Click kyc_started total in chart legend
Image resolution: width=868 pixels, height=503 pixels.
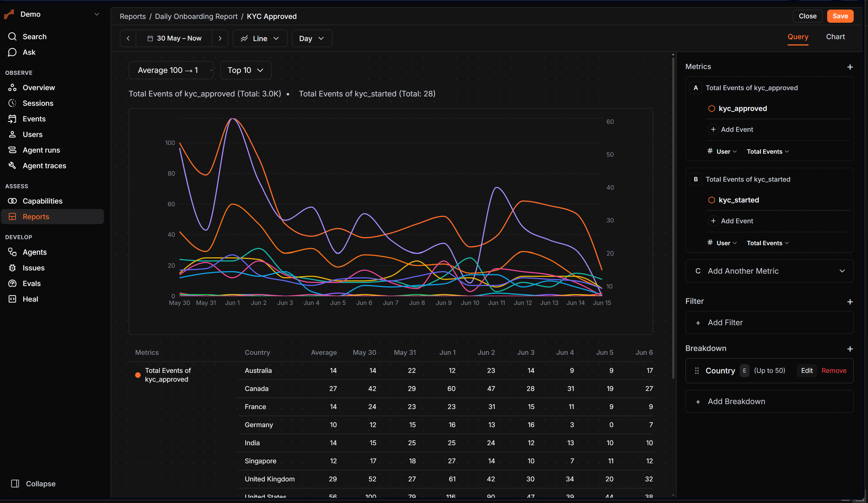(x=367, y=94)
